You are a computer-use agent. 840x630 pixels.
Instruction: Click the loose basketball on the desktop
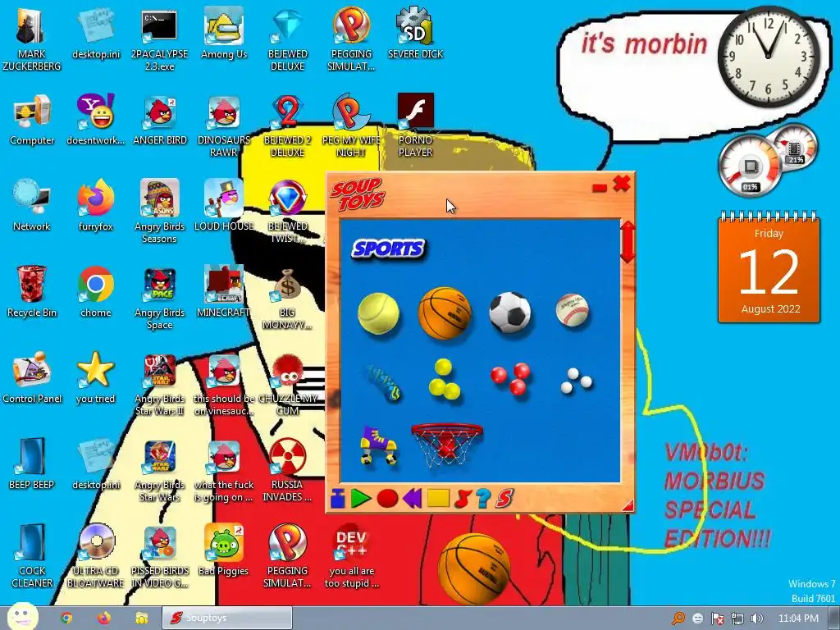point(474,569)
